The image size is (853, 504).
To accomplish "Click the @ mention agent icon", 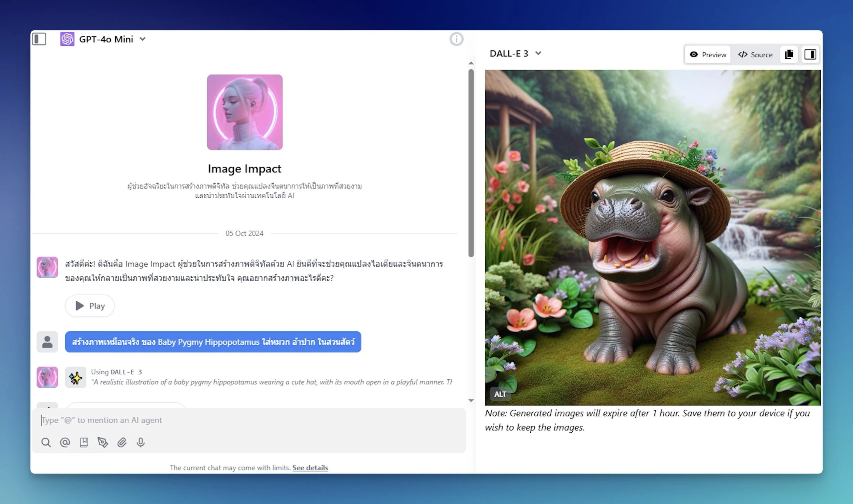I will (x=65, y=443).
